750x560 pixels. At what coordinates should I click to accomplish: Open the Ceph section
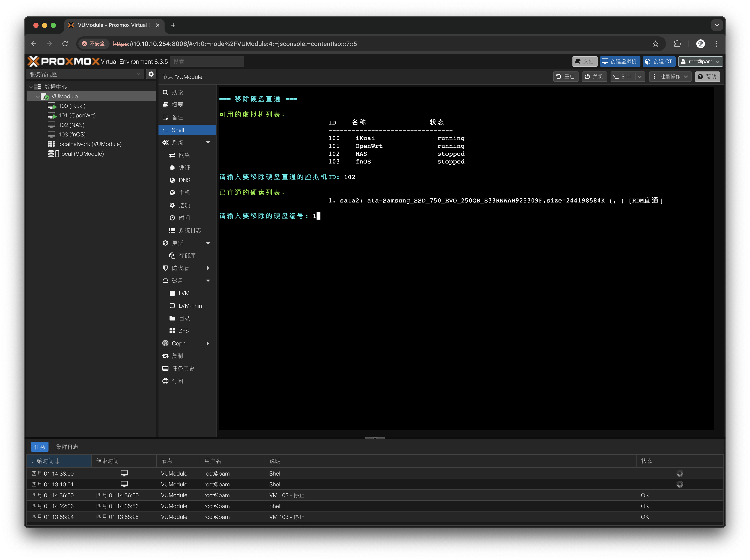point(179,343)
